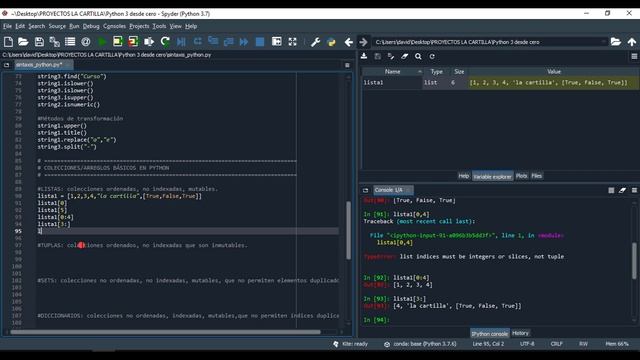Open the outline list toolbar icon
This screenshot has width=640, height=360.
click(70, 42)
